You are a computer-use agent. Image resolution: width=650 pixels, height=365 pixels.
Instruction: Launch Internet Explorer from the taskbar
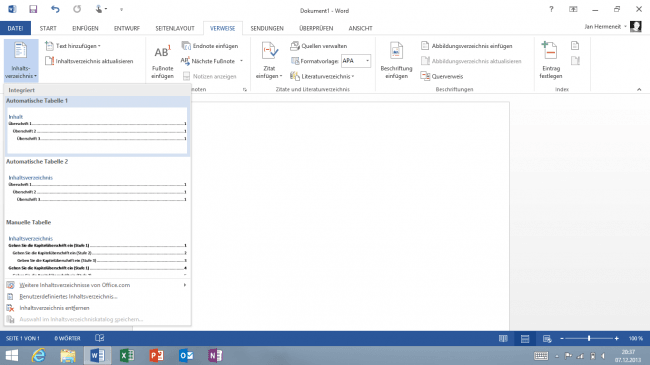pos(39,355)
